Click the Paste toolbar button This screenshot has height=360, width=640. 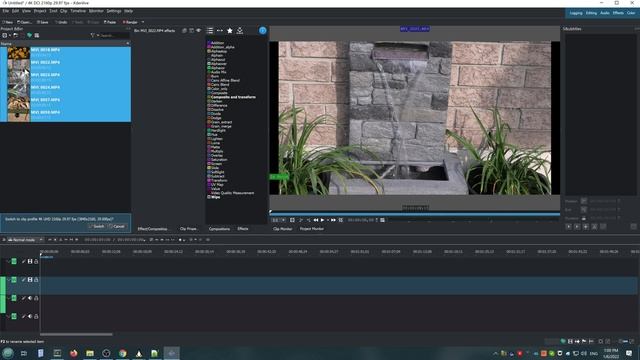110,22
